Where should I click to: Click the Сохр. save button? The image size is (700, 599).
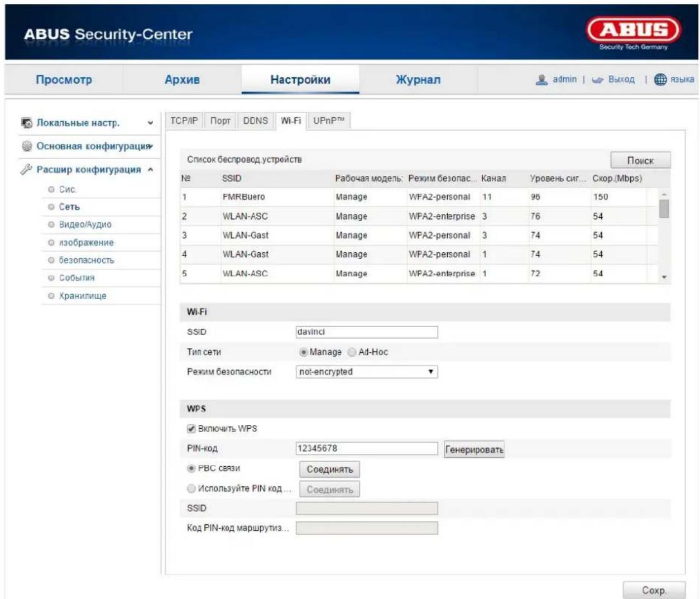(x=654, y=590)
